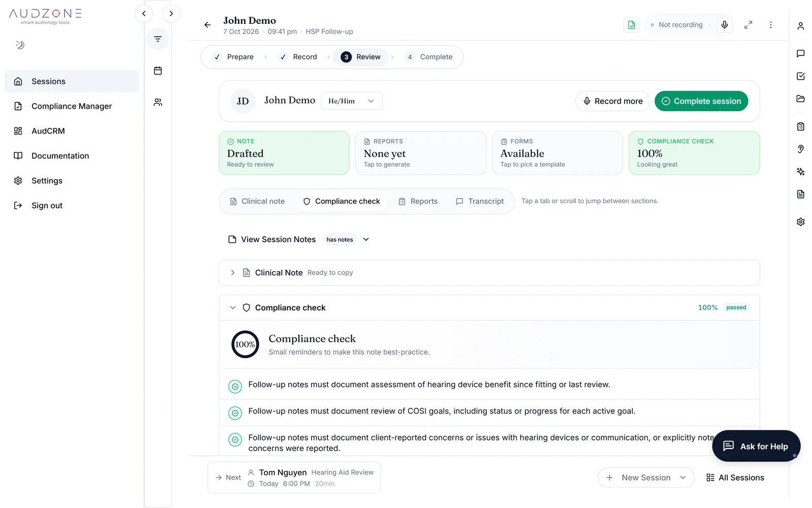Screen dimensions: 812x508
Task: Select the Reports tab
Action: (418, 202)
